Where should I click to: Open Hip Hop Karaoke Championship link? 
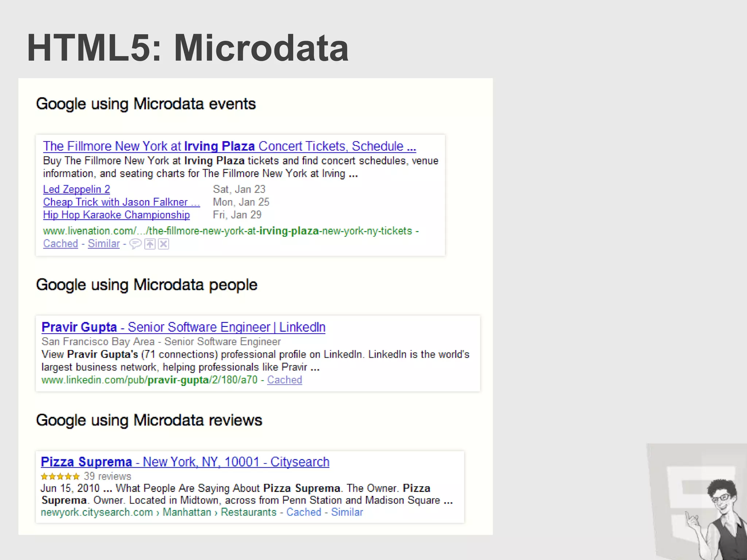(x=116, y=215)
